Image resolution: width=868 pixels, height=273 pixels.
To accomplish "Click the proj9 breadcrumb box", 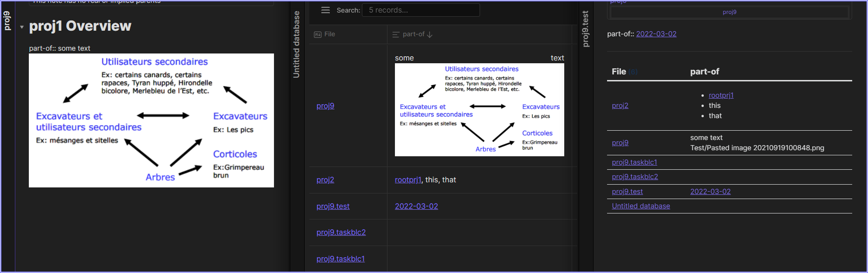I will pyautogui.click(x=729, y=12).
